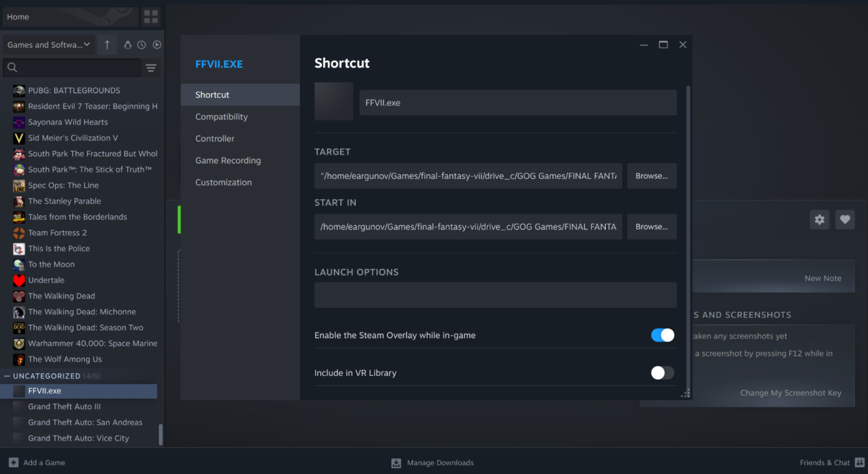868x474 pixels.
Task: Open game settings gear icon
Action: [819, 219]
